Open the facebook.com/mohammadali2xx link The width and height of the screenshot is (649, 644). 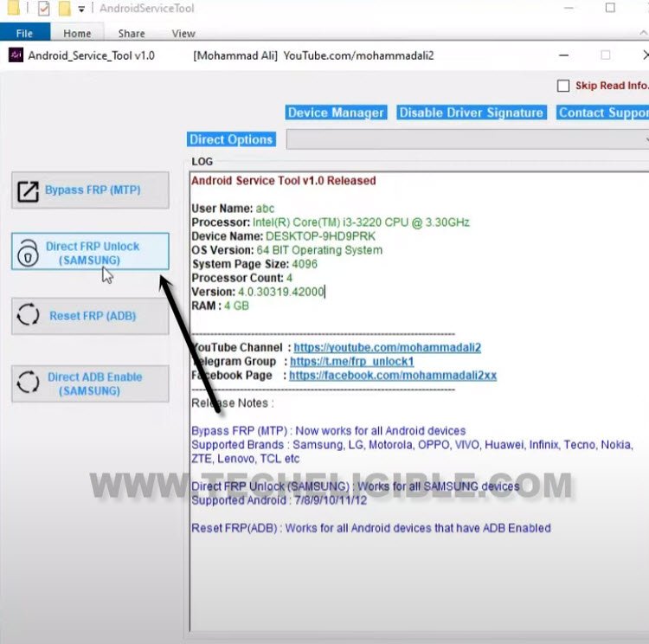393,375
